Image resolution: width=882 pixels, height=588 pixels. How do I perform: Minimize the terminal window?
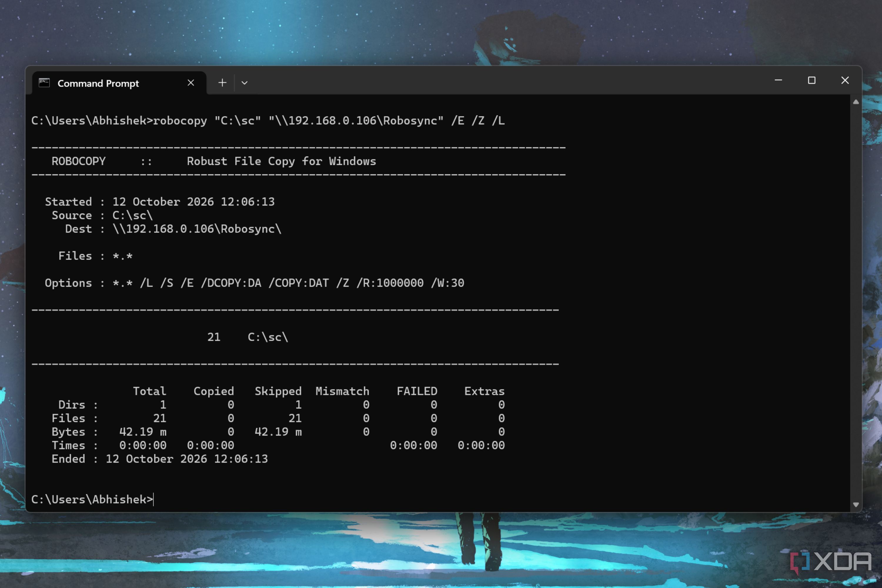779,80
